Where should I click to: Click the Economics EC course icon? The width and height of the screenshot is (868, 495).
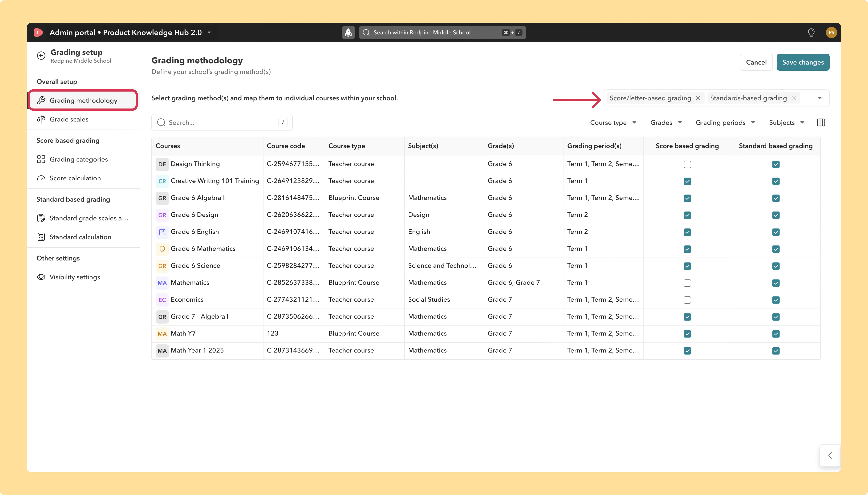pos(162,300)
